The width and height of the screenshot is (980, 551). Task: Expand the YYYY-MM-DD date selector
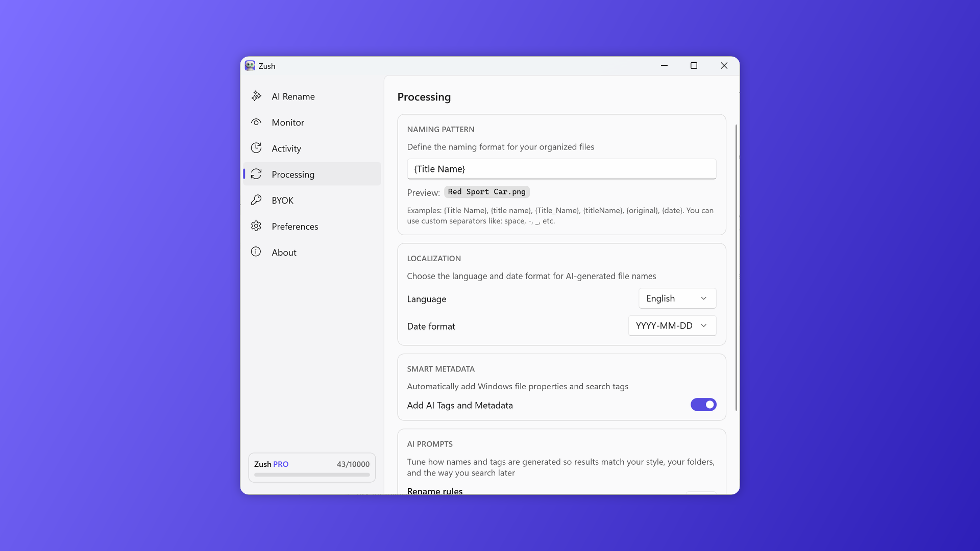[672, 325]
